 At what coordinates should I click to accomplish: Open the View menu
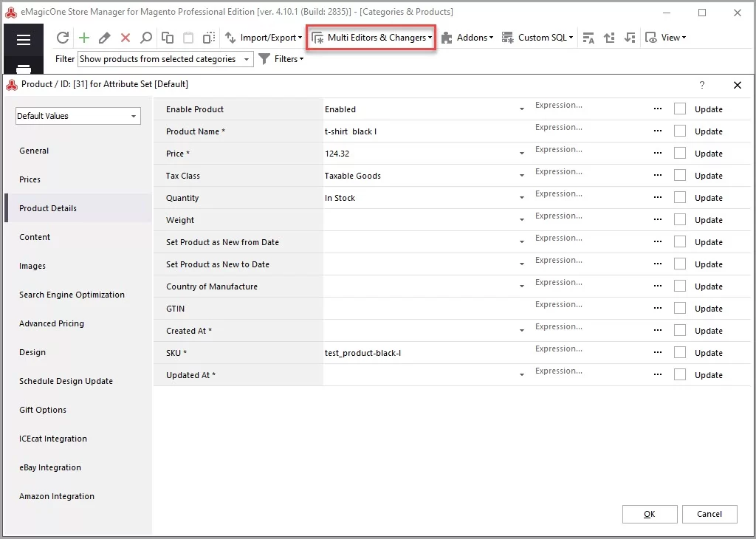[x=665, y=38]
